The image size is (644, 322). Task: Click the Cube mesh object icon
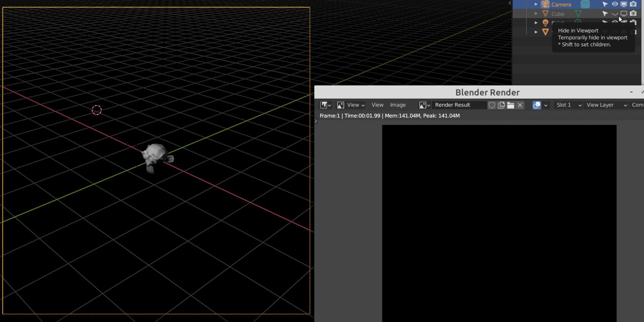pyautogui.click(x=546, y=13)
